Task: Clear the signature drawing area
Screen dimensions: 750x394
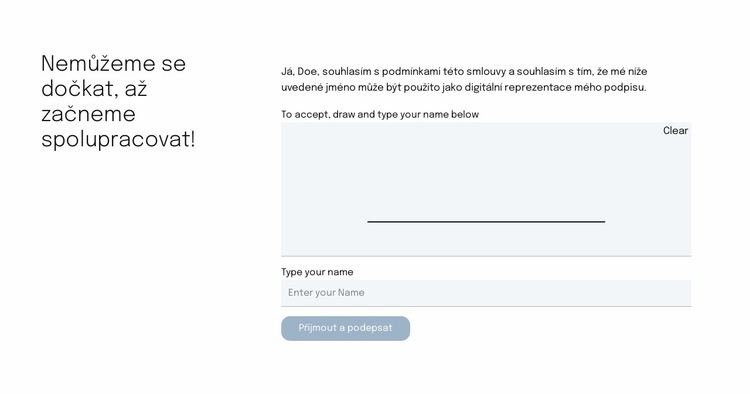Action: (x=675, y=131)
